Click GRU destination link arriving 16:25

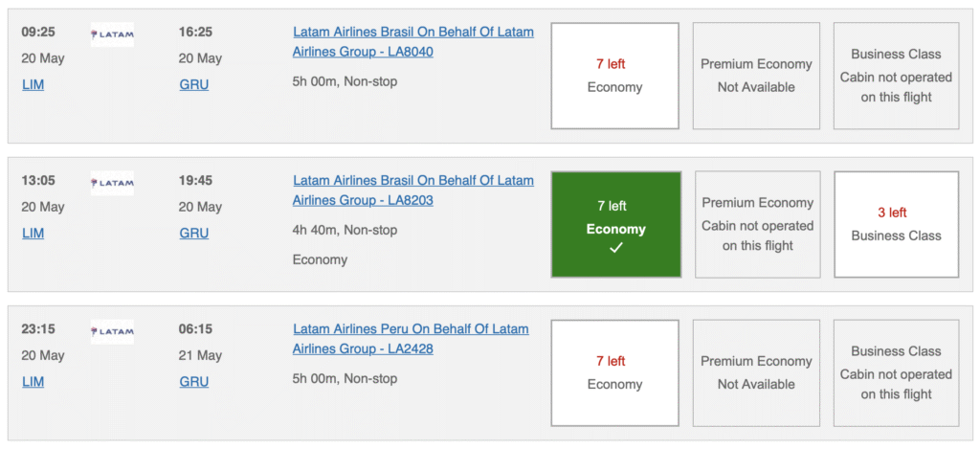pyautogui.click(x=193, y=84)
